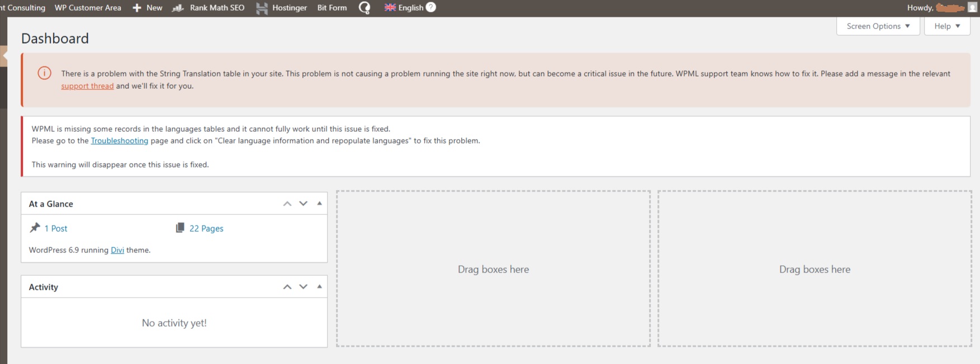Open the Help dropdown tab

click(946, 26)
